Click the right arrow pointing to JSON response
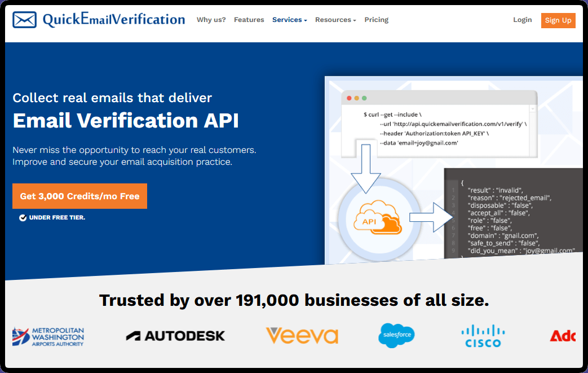Screen dimensions: 588x373 point(431,217)
